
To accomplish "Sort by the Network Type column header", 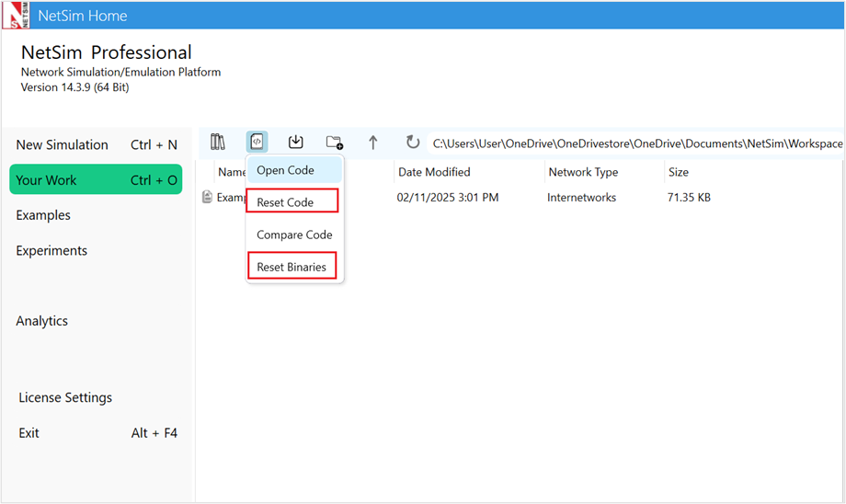I will 583,172.
